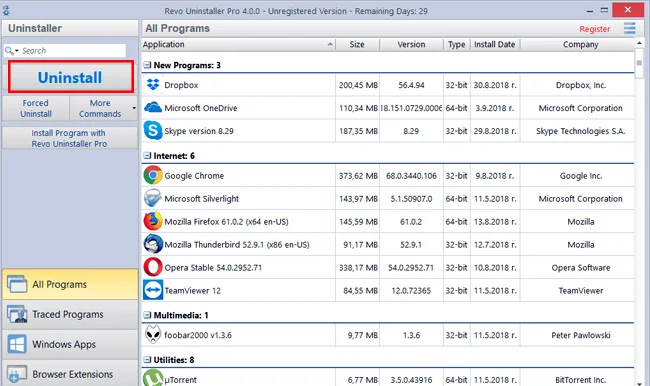The width and height of the screenshot is (650, 386).
Task: Click the search magnifier icon
Action: point(9,51)
